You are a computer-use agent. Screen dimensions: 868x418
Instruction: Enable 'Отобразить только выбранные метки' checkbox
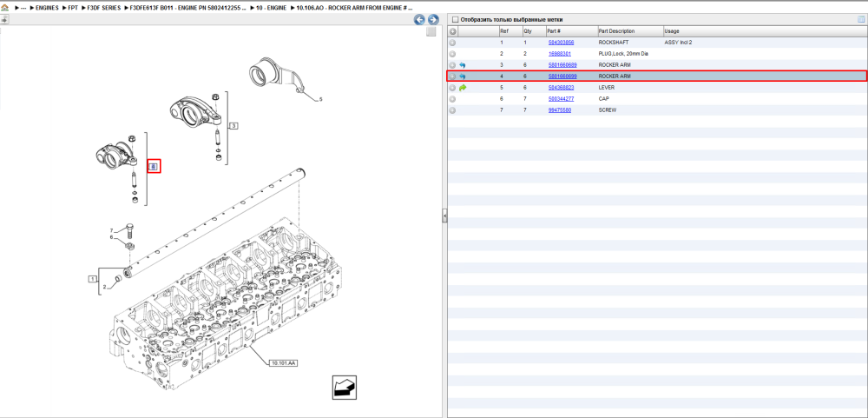(x=455, y=19)
